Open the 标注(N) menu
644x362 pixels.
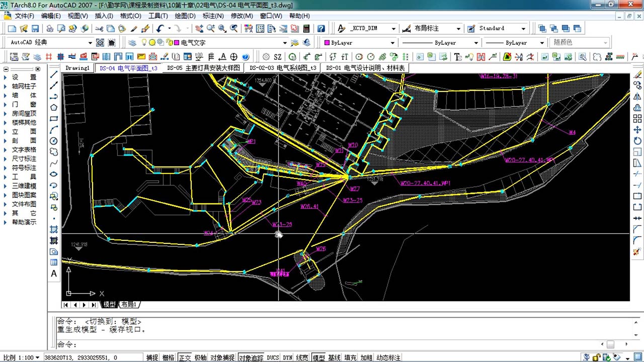pyautogui.click(x=213, y=16)
